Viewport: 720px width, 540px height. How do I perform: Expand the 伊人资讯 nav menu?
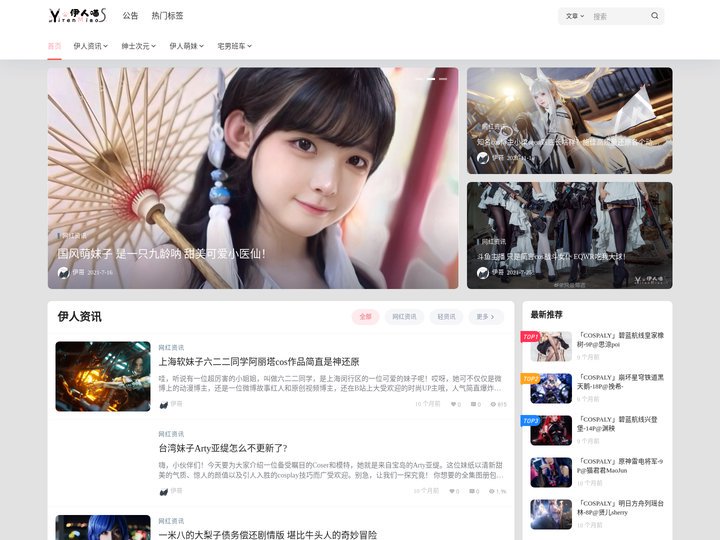tap(90, 46)
